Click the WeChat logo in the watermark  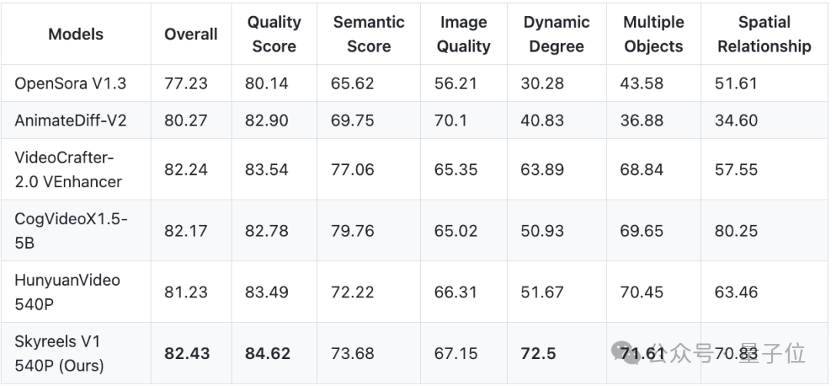[x=626, y=353]
